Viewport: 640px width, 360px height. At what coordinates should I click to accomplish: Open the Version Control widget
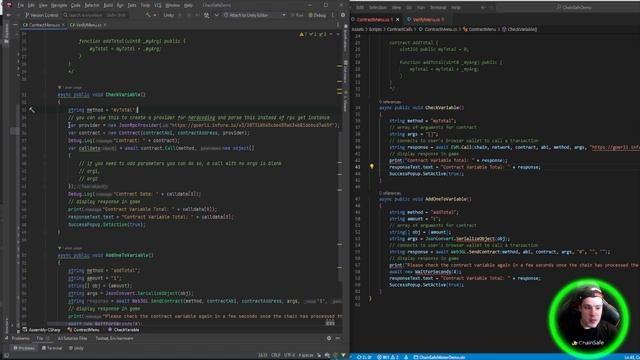coord(42,15)
